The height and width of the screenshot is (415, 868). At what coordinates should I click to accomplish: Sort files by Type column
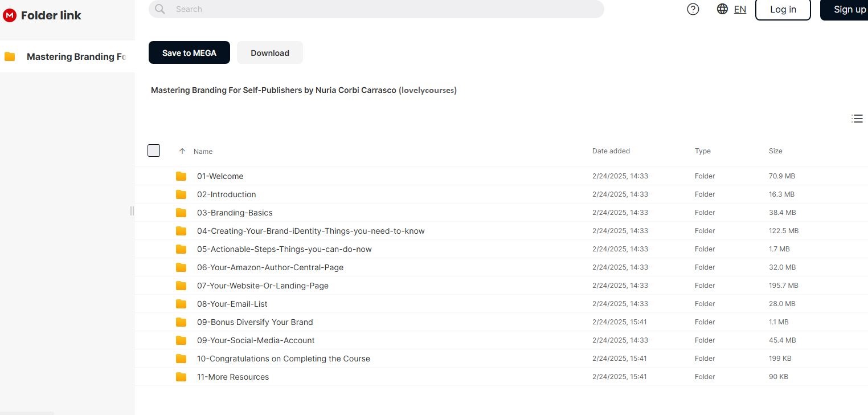point(702,151)
